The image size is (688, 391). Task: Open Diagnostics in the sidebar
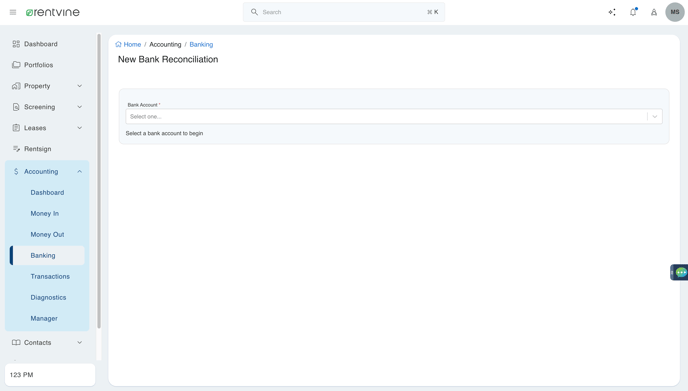coord(48,298)
